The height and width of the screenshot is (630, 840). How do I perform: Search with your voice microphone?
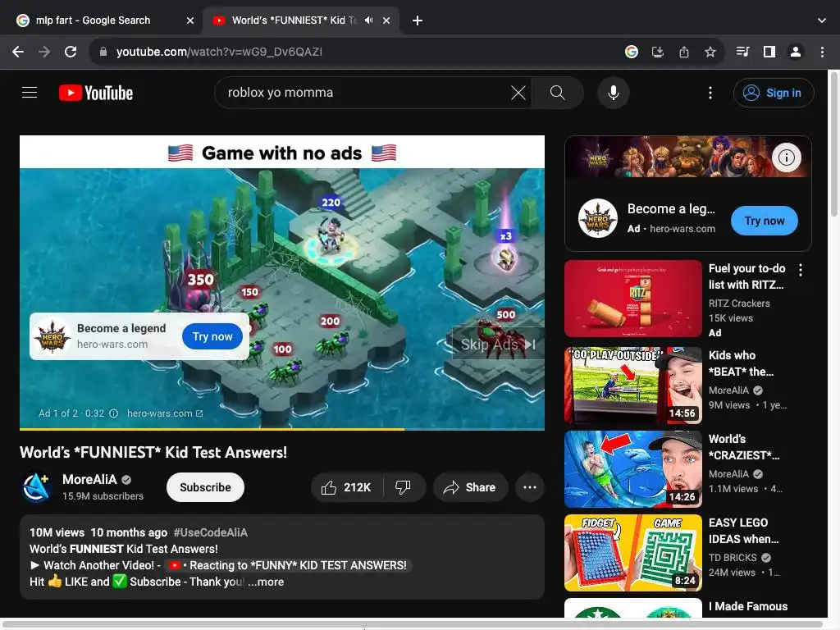[614, 93]
